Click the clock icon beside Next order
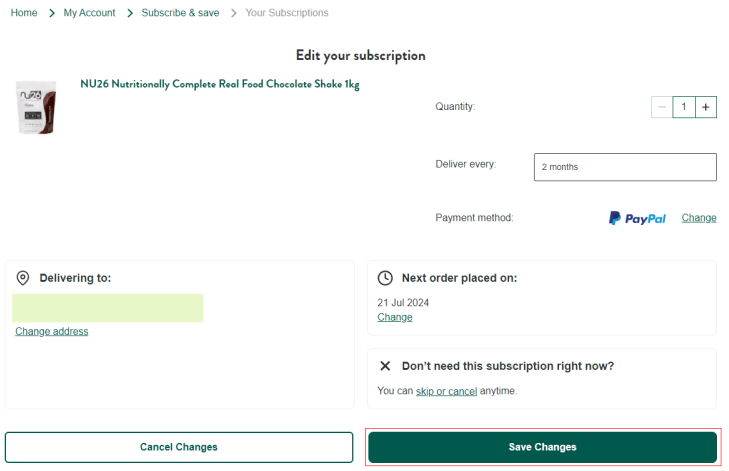The width and height of the screenshot is (729, 471). point(385,278)
